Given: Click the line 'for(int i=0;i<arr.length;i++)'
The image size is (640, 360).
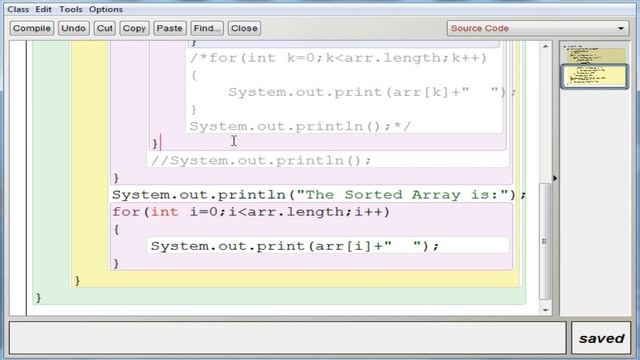Looking at the screenshot, I should click(x=251, y=212).
